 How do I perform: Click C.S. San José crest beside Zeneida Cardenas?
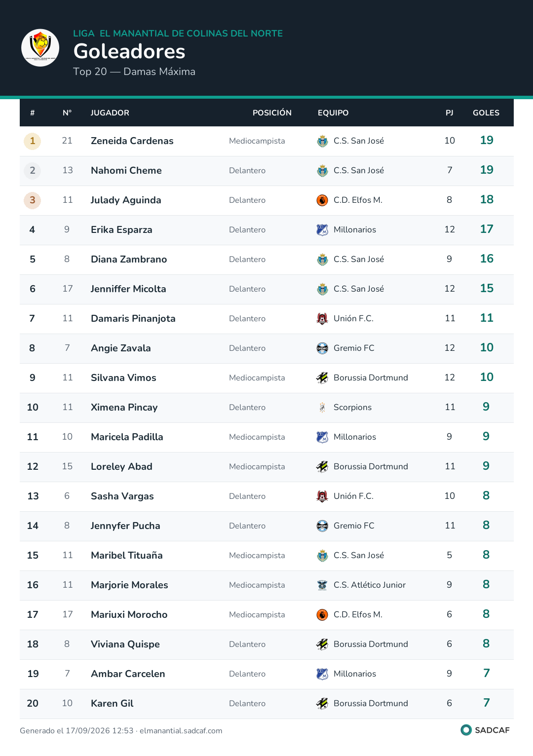coord(322,141)
